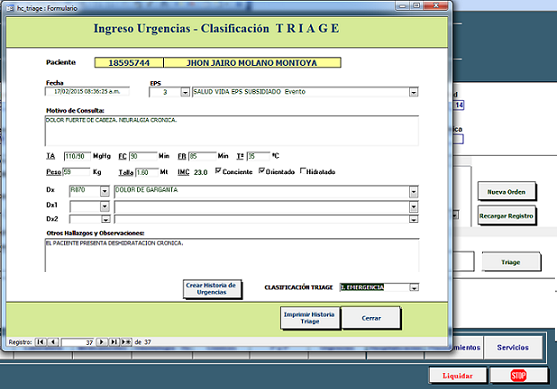Click the record number field showing 37
The height and width of the screenshot is (389, 557).
(x=78, y=342)
